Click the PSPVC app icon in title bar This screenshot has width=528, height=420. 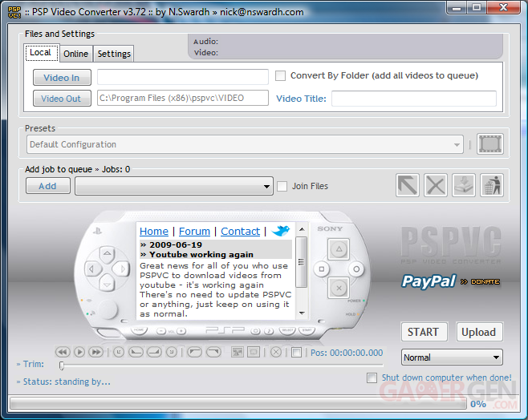click(x=14, y=12)
